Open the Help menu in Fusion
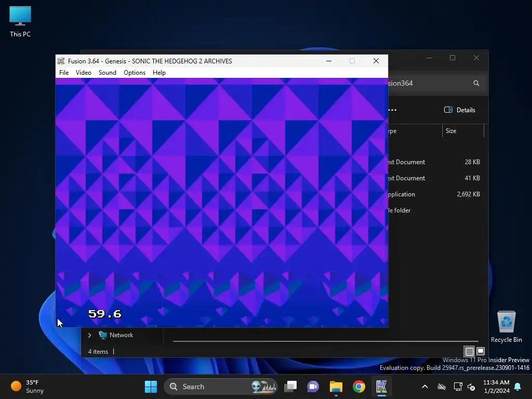Viewport: 532px width, 399px height. click(159, 73)
